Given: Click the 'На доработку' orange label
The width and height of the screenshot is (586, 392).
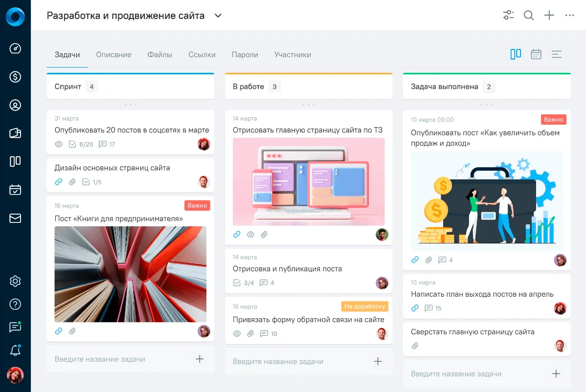Looking at the screenshot, I should tap(365, 306).
